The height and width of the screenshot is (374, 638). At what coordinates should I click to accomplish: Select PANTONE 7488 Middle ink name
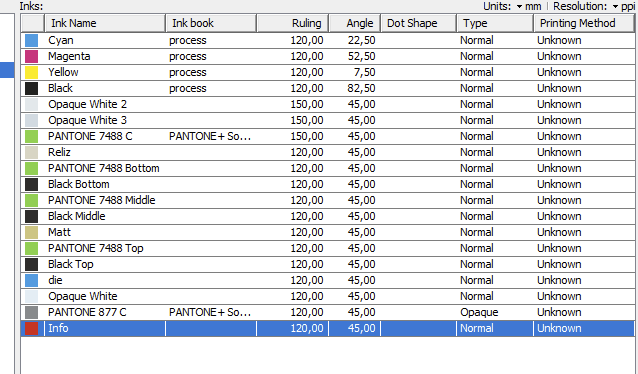pos(102,200)
